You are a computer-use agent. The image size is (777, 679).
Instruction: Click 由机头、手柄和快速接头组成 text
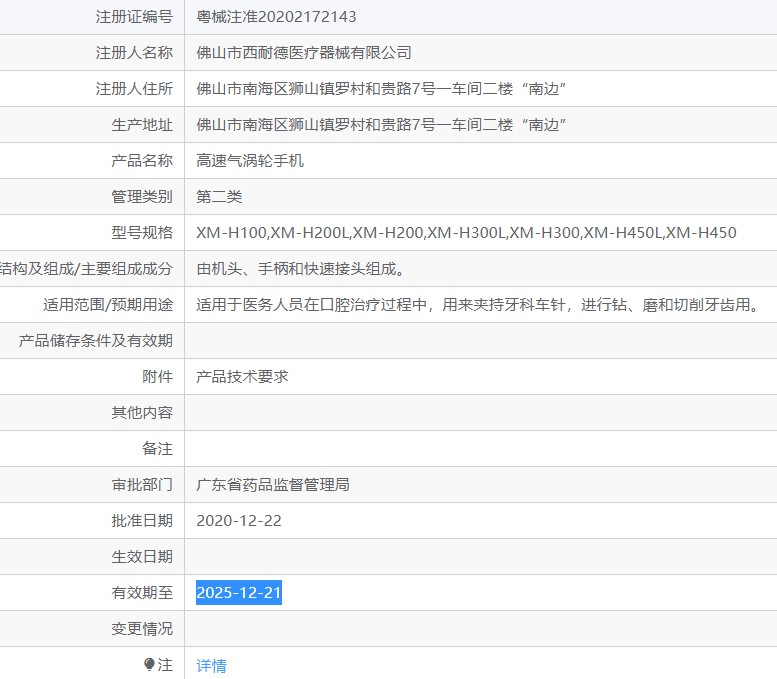coord(300,269)
